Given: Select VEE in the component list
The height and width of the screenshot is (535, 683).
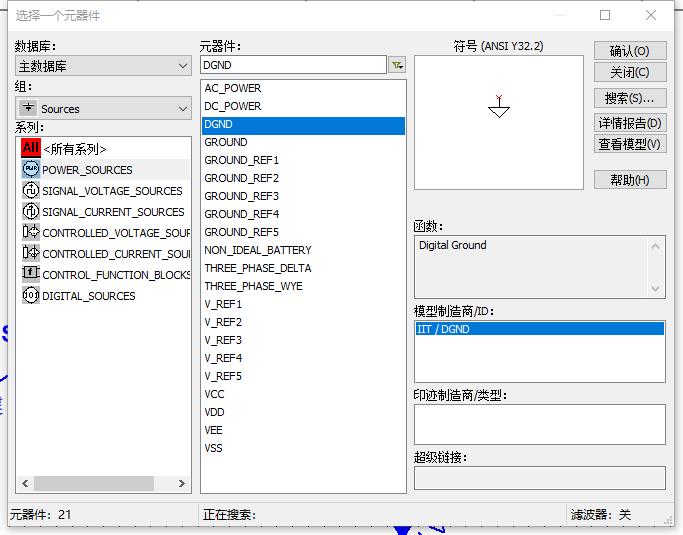Looking at the screenshot, I should click(x=303, y=430).
